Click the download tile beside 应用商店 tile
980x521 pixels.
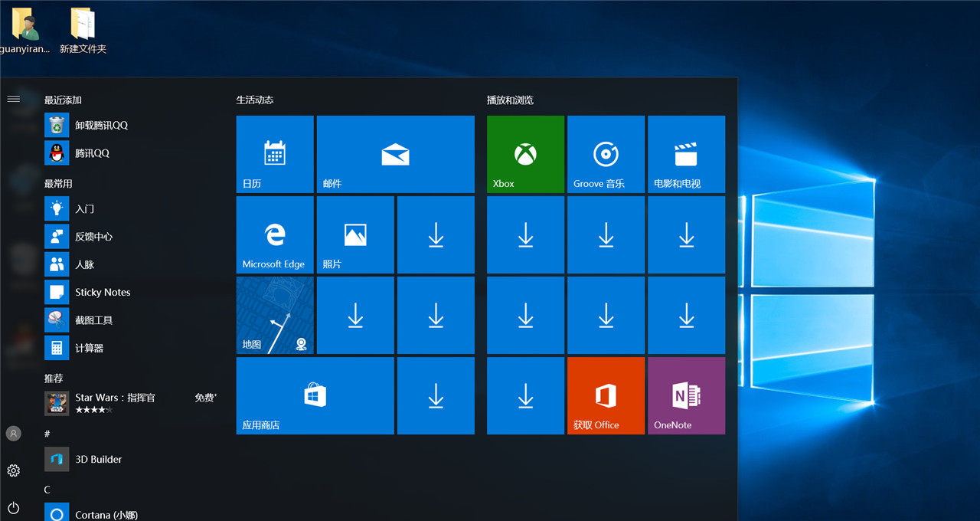pyautogui.click(x=436, y=395)
